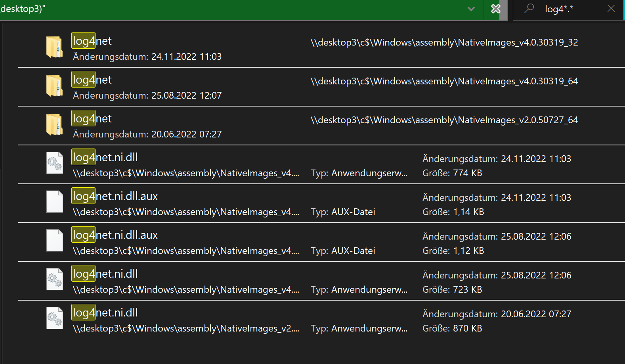Click into the log4*.* search field
Screen dimensions: 625x364
568,10
